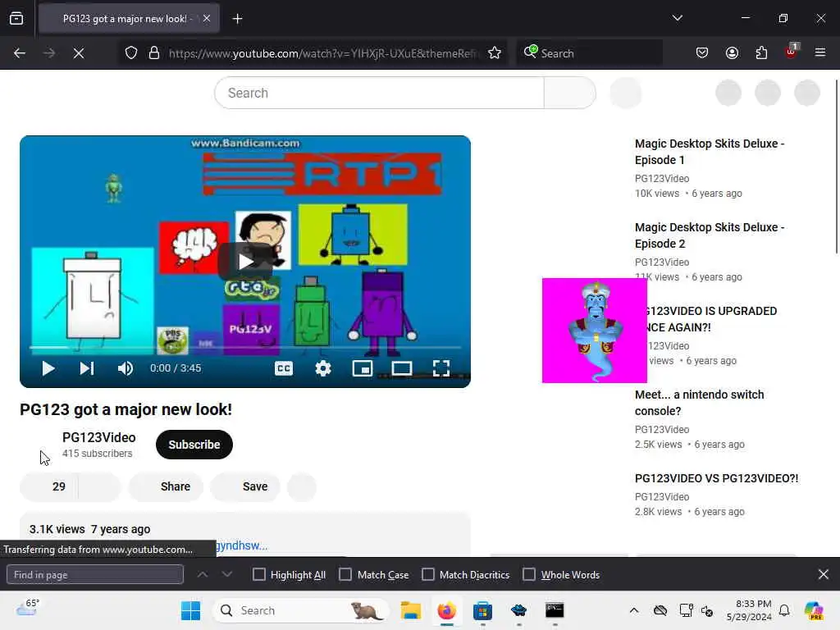
Task: Open Meet... a nintendo switch console video
Action: pos(699,402)
